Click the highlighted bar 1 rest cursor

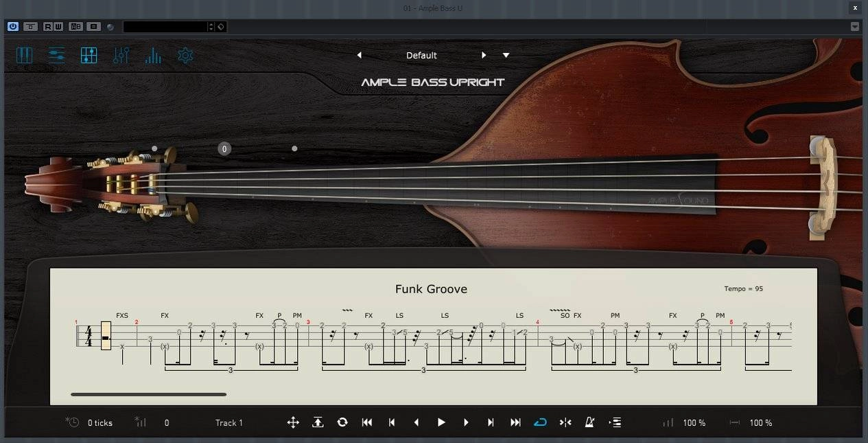pyautogui.click(x=106, y=335)
